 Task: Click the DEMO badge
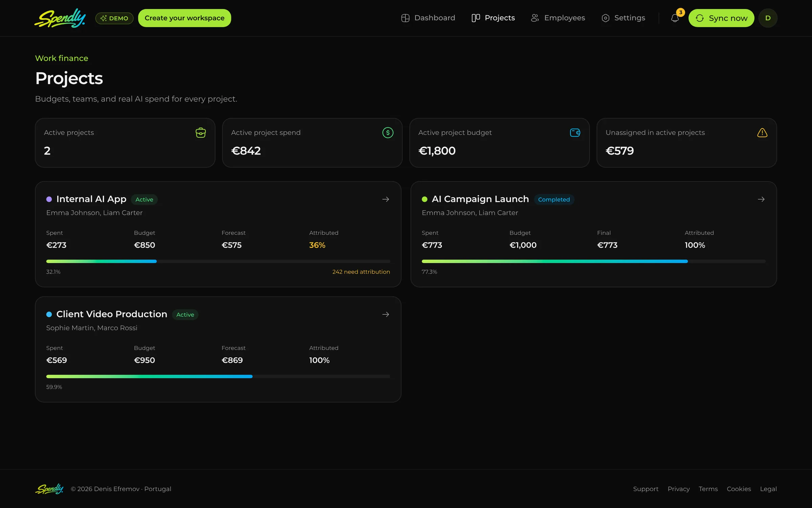tap(114, 18)
